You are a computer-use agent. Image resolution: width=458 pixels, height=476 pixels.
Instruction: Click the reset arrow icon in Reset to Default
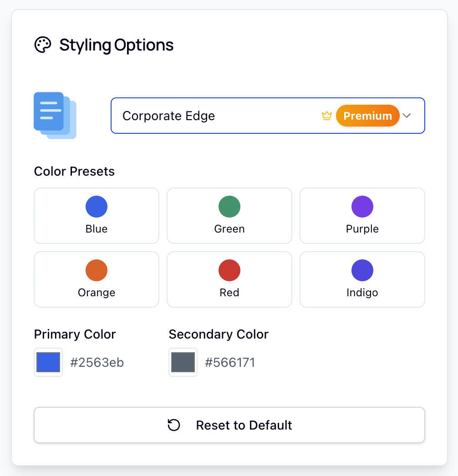173,425
